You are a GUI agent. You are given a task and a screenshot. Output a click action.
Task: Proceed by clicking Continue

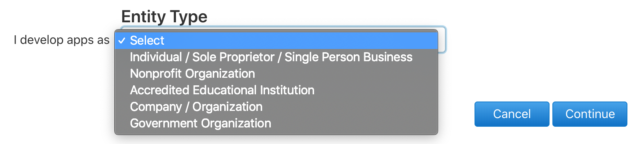[590, 114]
